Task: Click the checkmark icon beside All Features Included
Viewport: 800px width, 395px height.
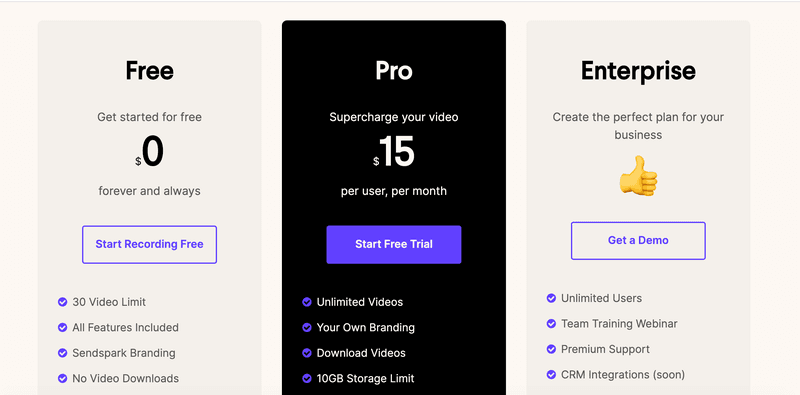Action: (62, 328)
